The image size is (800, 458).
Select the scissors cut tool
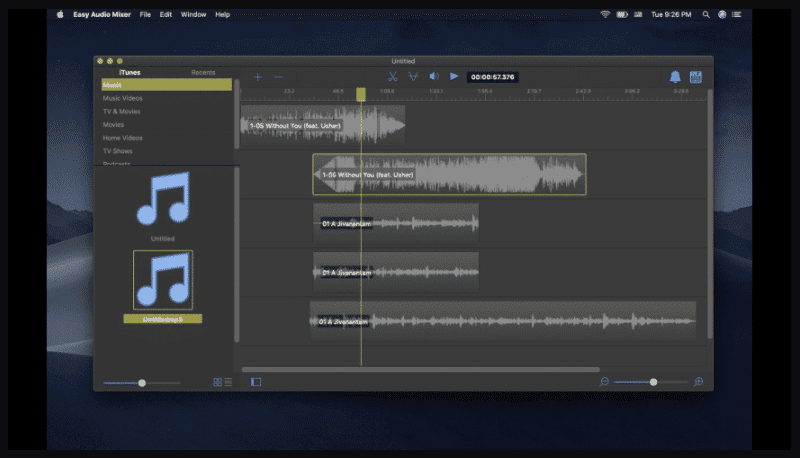pos(392,77)
